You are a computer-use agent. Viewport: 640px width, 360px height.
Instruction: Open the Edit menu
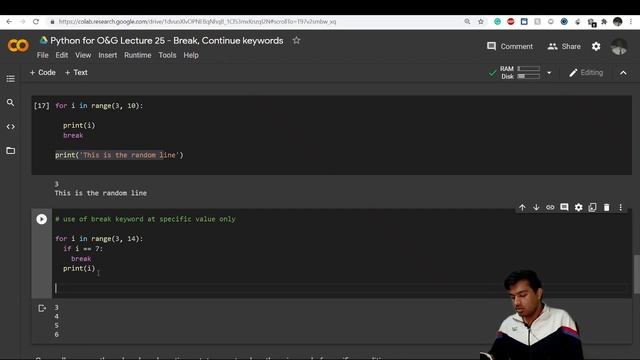click(62, 55)
